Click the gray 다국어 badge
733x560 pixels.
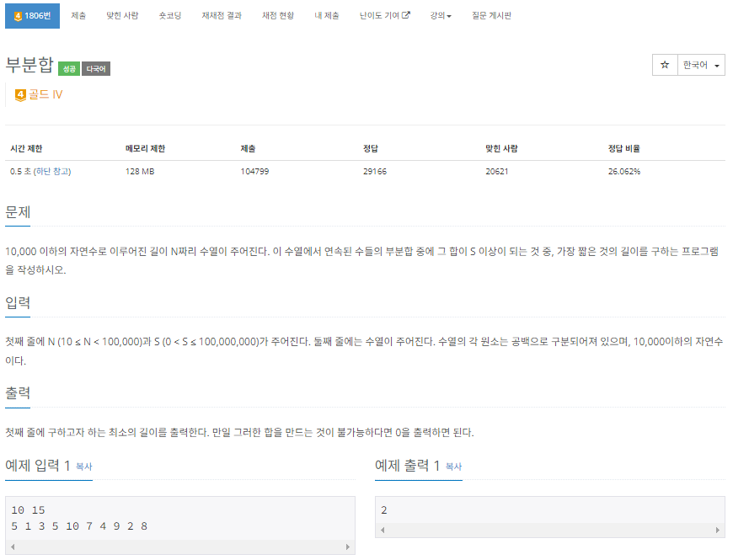point(96,69)
